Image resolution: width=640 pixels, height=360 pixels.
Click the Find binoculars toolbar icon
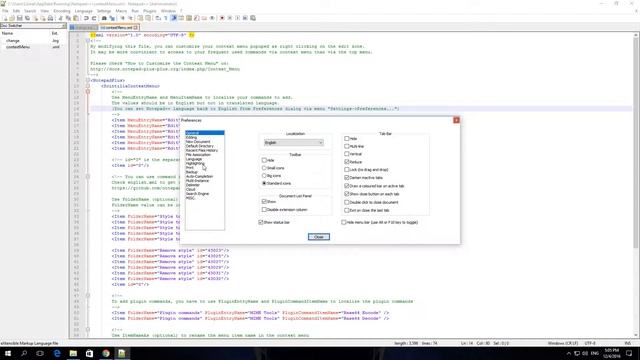104,18
